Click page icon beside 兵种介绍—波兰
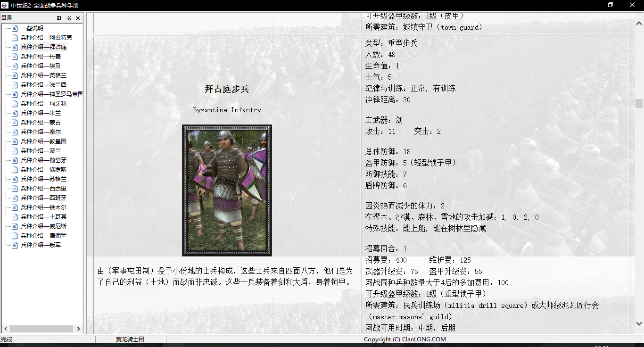 point(15,151)
